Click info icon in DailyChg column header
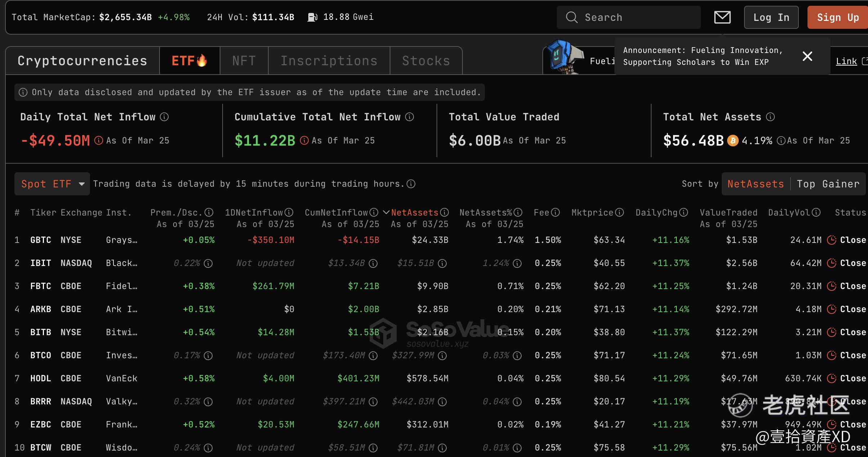The width and height of the screenshot is (868, 457). [x=684, y=212]
